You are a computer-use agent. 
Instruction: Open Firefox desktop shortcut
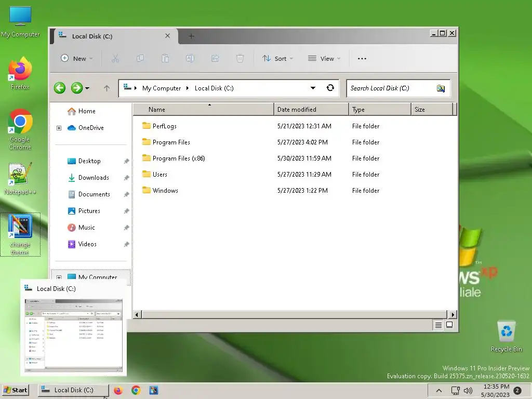click(x=20, y=74)
